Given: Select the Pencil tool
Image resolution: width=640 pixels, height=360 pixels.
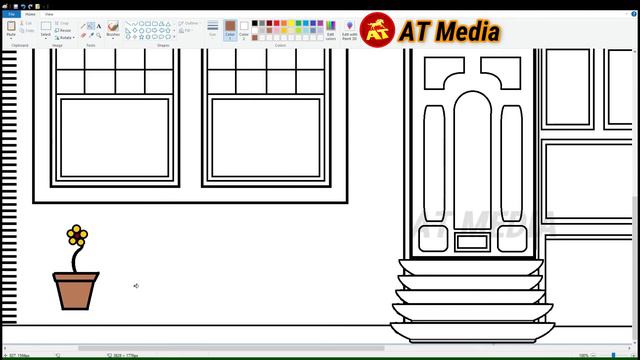Looking at the screenshot, I should pos(83,26).
